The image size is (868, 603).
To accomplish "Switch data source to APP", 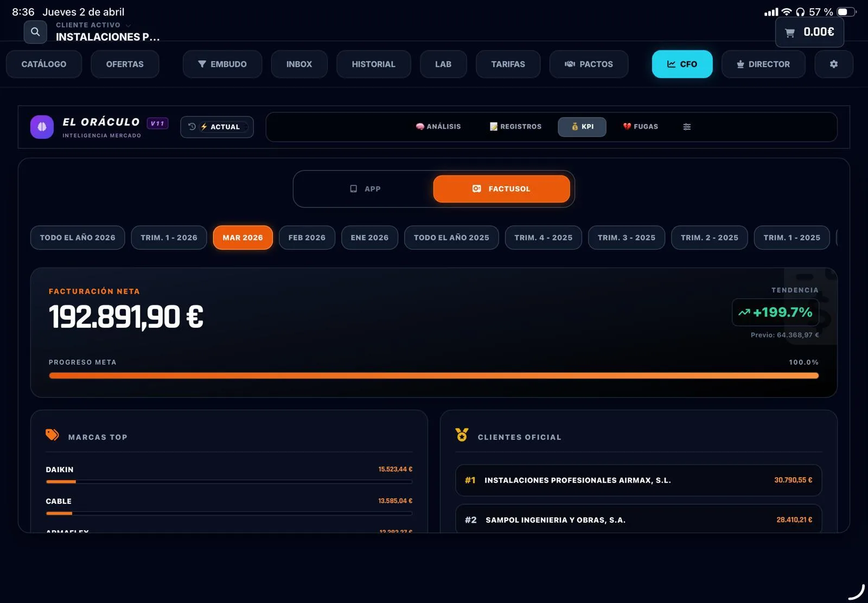I will click(x=365, y=189).
